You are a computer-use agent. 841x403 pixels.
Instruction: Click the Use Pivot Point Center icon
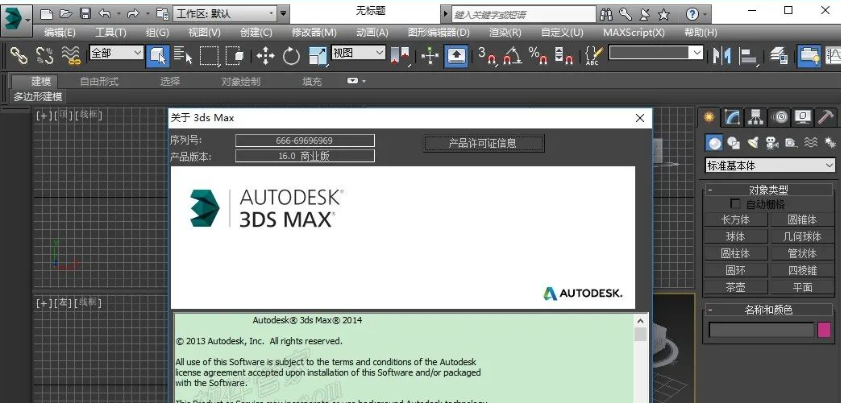coord(400,56)
